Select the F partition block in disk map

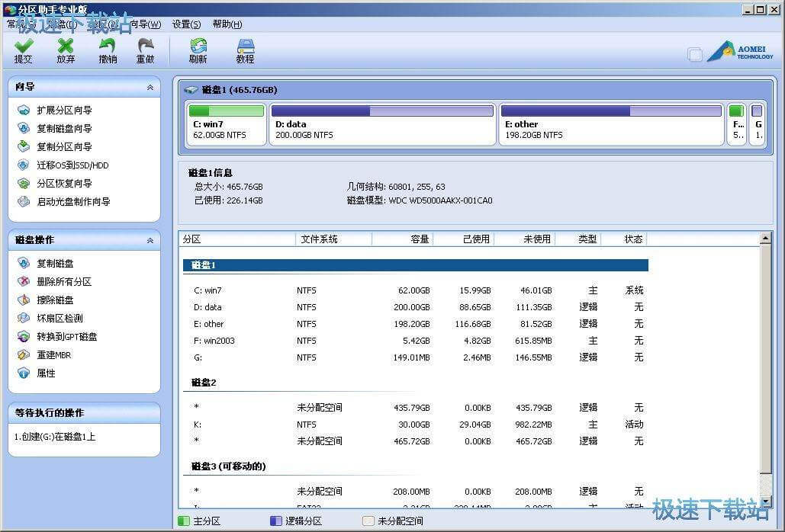736,124
